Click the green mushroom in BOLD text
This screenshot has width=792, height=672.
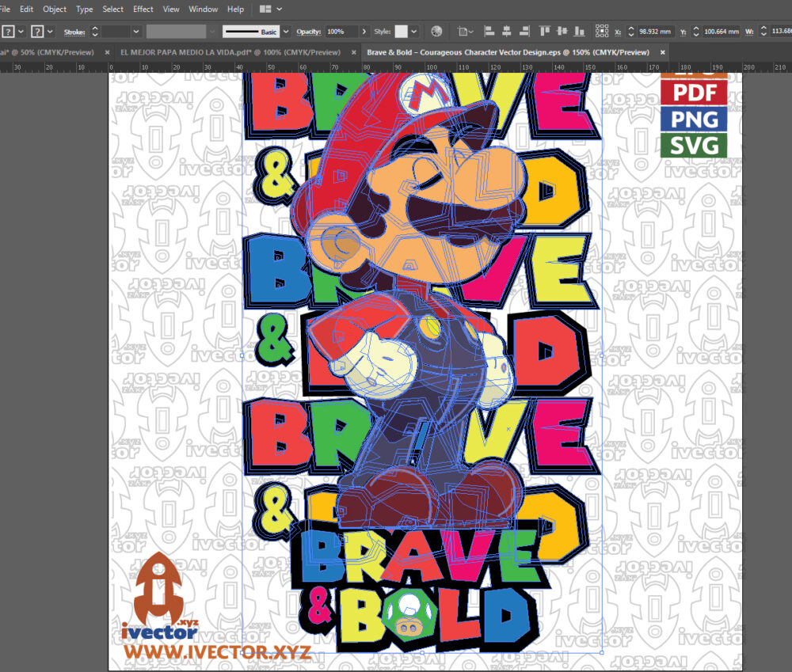408,615
